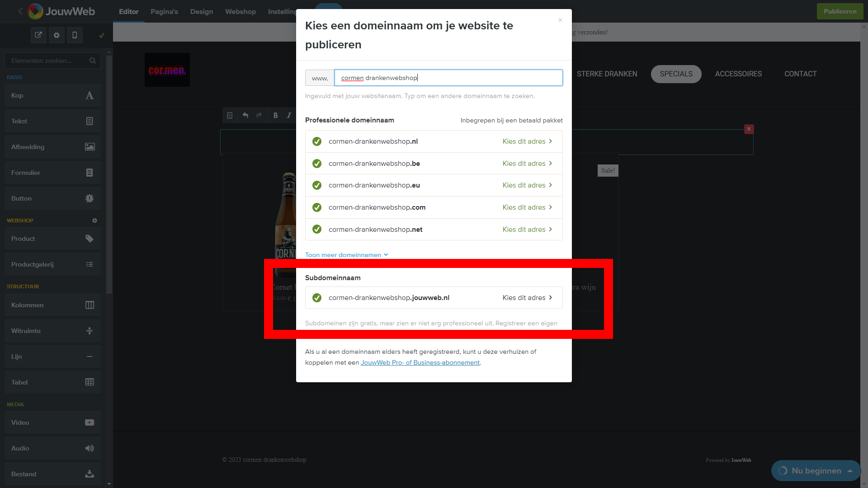
Task: Click the Webshop section gear icon
Action: tap(94, 221)
